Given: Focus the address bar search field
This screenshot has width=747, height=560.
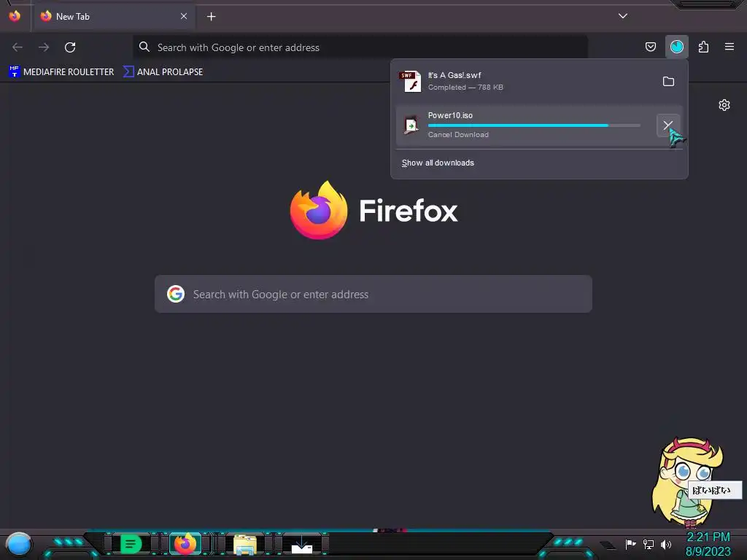Looking at the screenshot, I should click(x=360, y=47).
